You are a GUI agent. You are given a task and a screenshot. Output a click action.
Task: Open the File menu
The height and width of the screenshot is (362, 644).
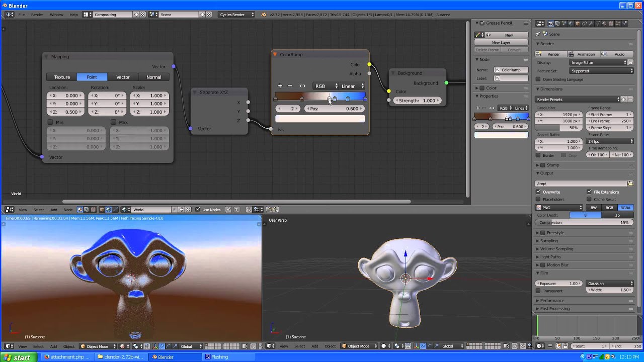[x=22, y=15]
